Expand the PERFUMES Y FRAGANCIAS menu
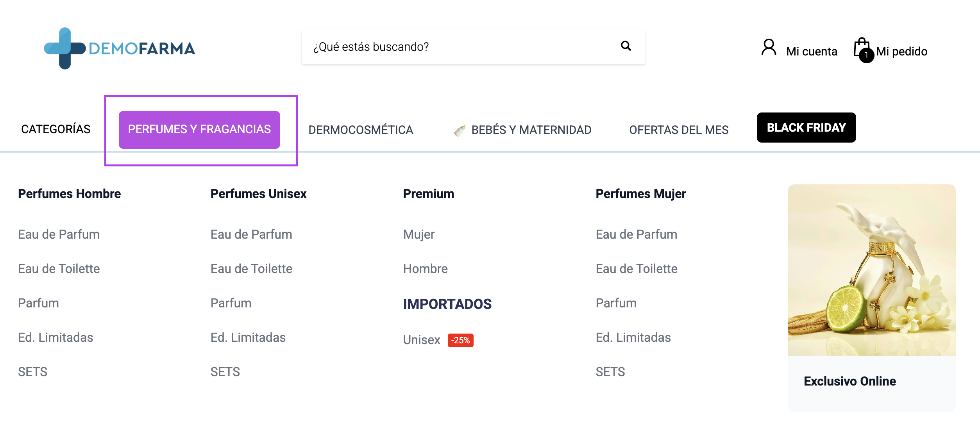This screenshot has height=432, width=980. click(x=199, y=129)
